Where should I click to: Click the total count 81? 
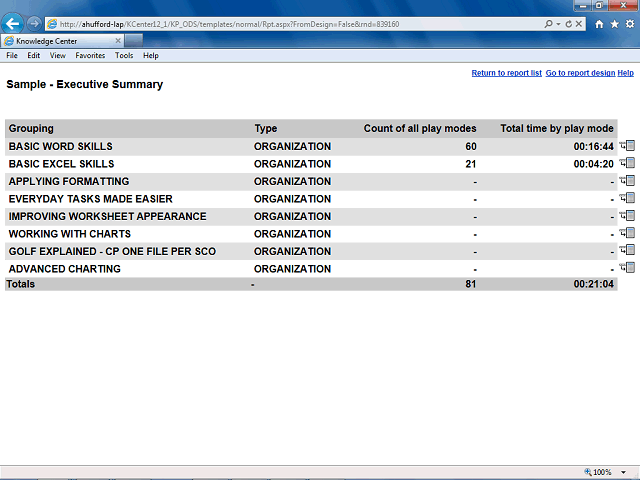(471, 284)
